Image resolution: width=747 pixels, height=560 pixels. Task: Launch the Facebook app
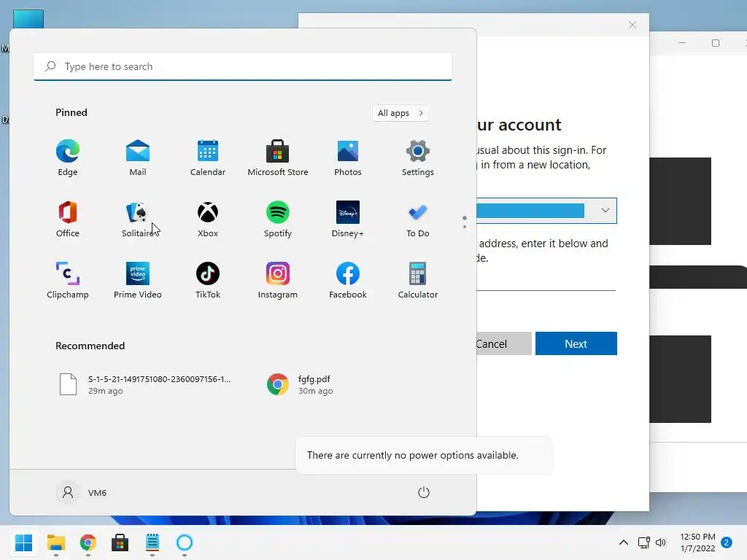[x=348, y=281]
